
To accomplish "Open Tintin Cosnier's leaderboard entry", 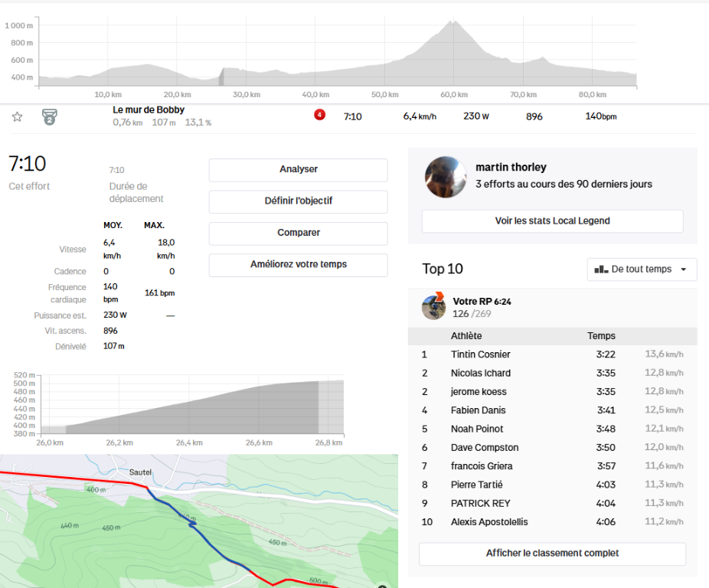I will point(480,354).
